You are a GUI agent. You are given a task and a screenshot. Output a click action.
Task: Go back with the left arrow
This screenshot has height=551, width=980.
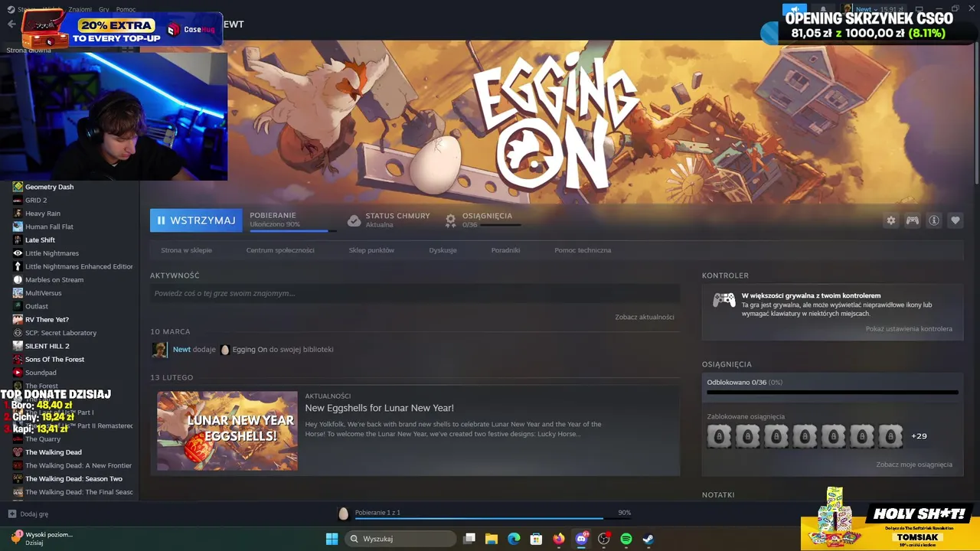tap(11, 24)
